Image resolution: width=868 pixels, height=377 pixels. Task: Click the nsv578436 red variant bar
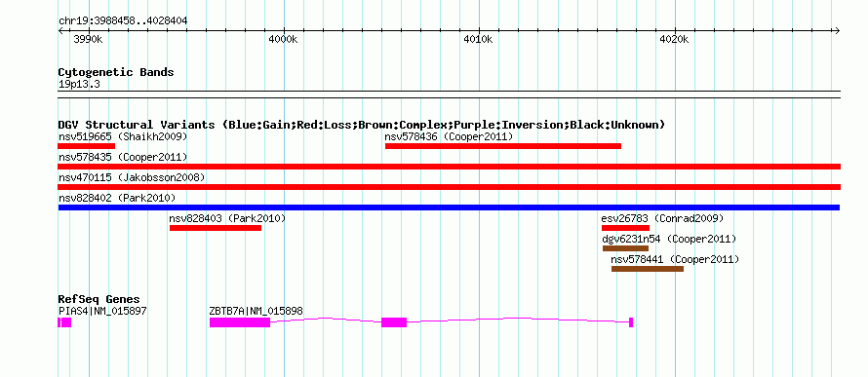point(503,146)
